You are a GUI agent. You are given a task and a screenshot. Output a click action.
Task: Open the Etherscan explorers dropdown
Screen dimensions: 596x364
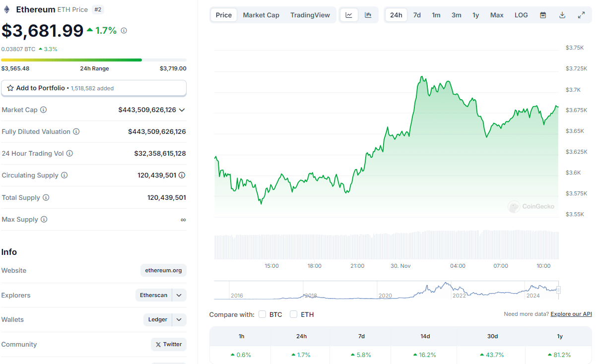(x=179, y=295)
